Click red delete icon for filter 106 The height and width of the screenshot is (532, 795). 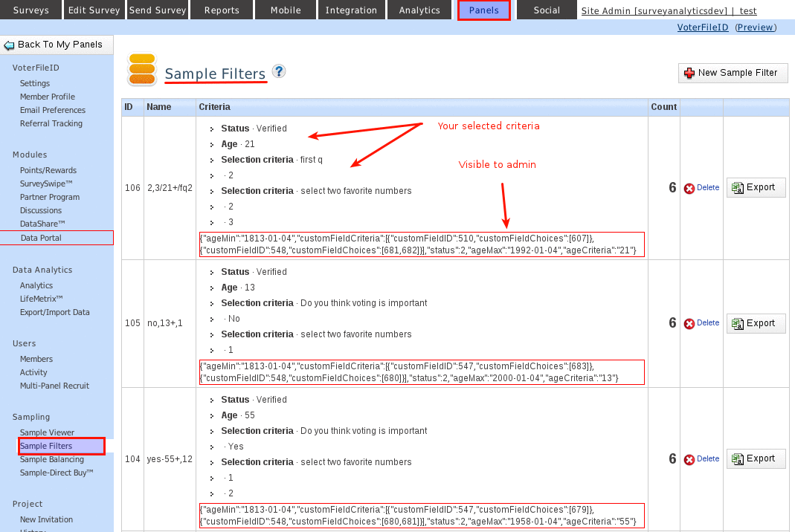click(x=689, y=189)
